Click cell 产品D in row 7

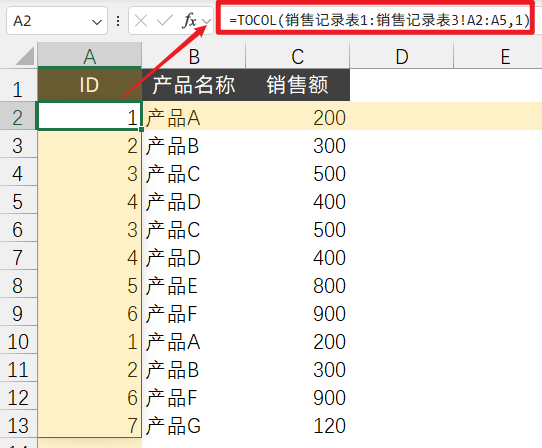pyautogui.click(x=194, y=256)
